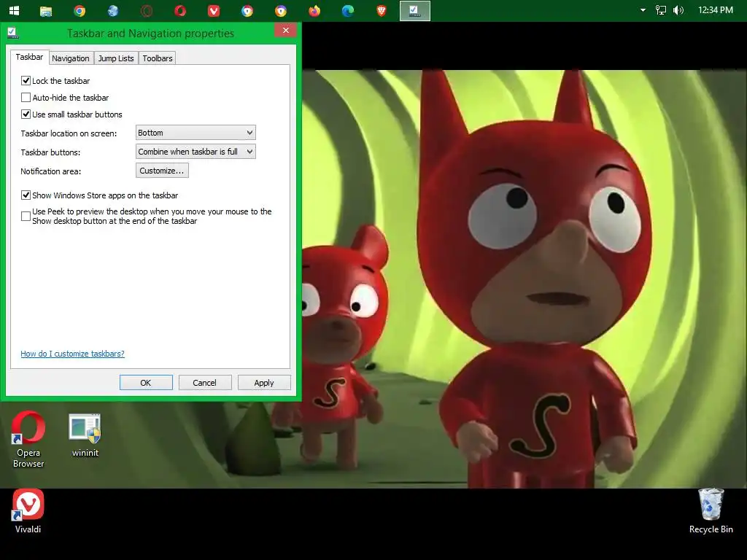This screenshot has height=560, width=747.
Task: Launch Microsoft Edge from the taskbar
Action: pos(348,11)
